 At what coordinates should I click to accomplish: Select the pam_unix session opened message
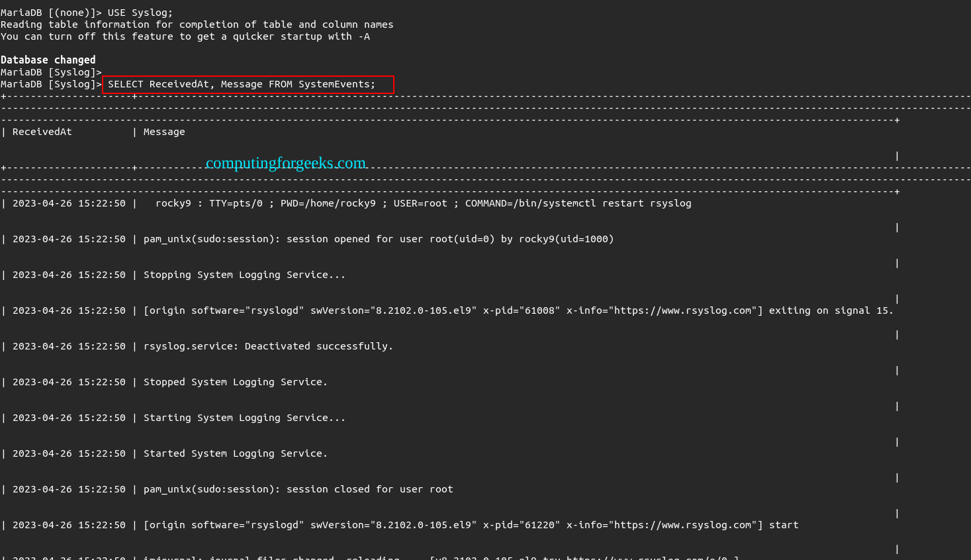377,239
